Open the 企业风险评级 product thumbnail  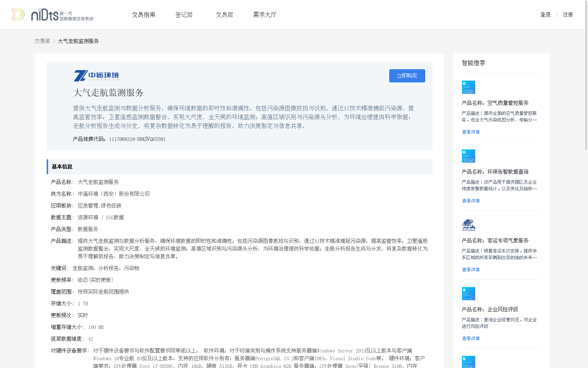(x=469, y=294)
